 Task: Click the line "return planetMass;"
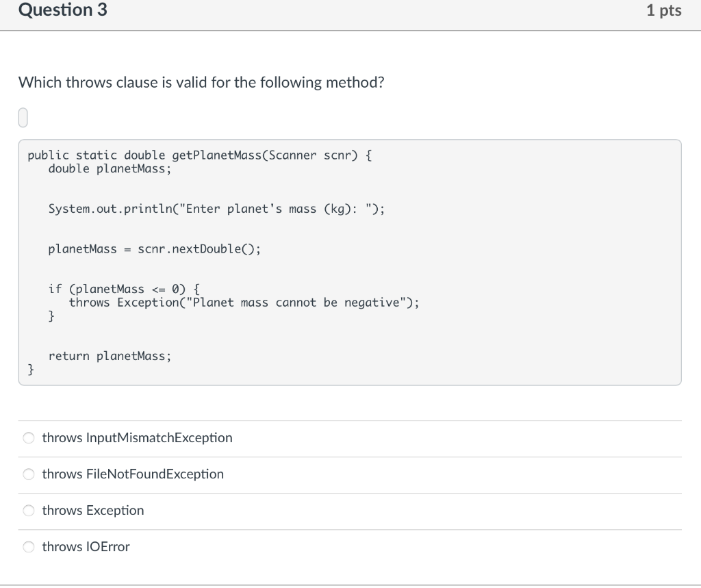pos(110,356)
